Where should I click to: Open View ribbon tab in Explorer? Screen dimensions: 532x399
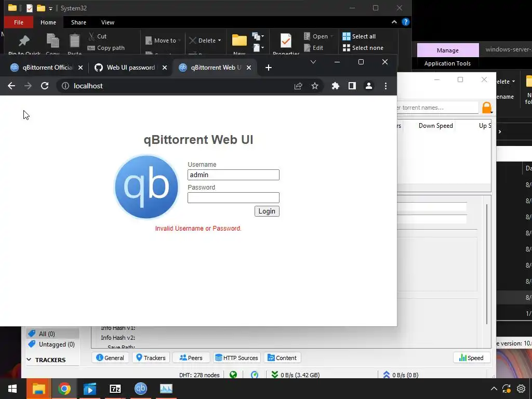click(x=108, y=22)
